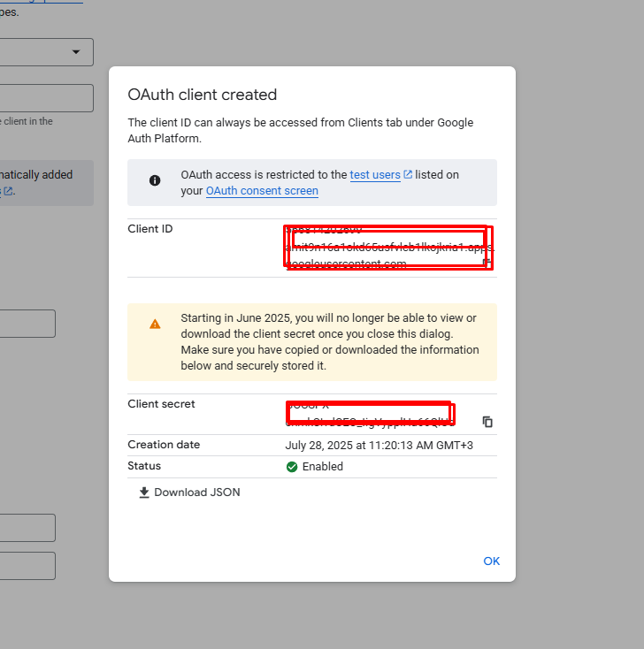Viewport: 644px width, 649px height.
Task: Click the text field below the background dropdown
Action: tap(46, 98)
